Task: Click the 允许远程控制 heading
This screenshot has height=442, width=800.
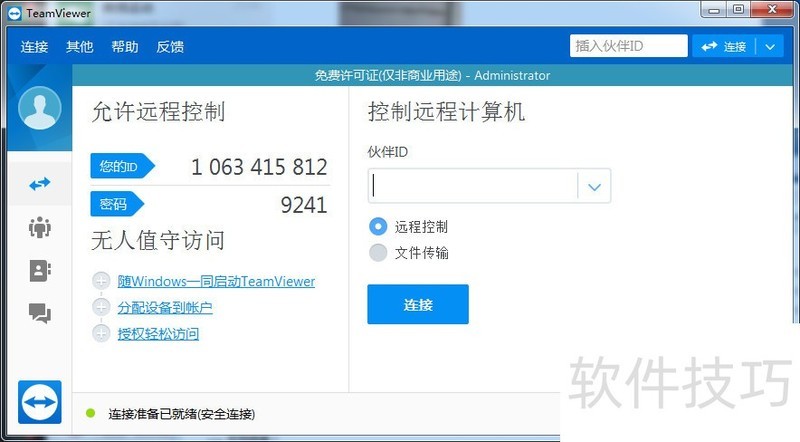Action: click(x=159, y=112)
